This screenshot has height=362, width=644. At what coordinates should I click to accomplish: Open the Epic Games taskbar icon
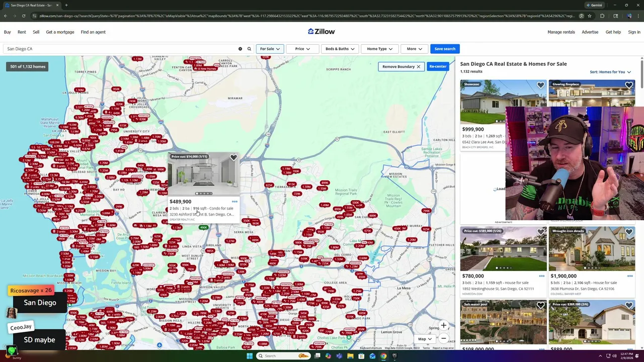(x=394, y=356)
